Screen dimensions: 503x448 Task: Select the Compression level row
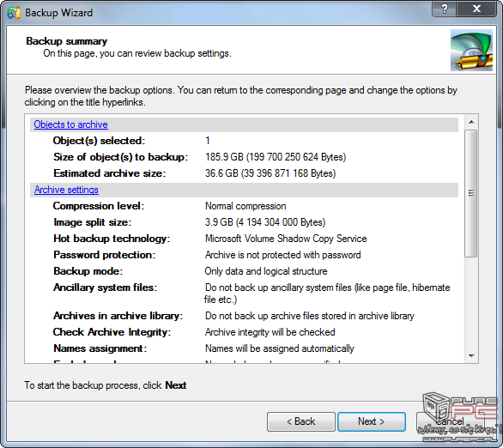tap(244, 206)
